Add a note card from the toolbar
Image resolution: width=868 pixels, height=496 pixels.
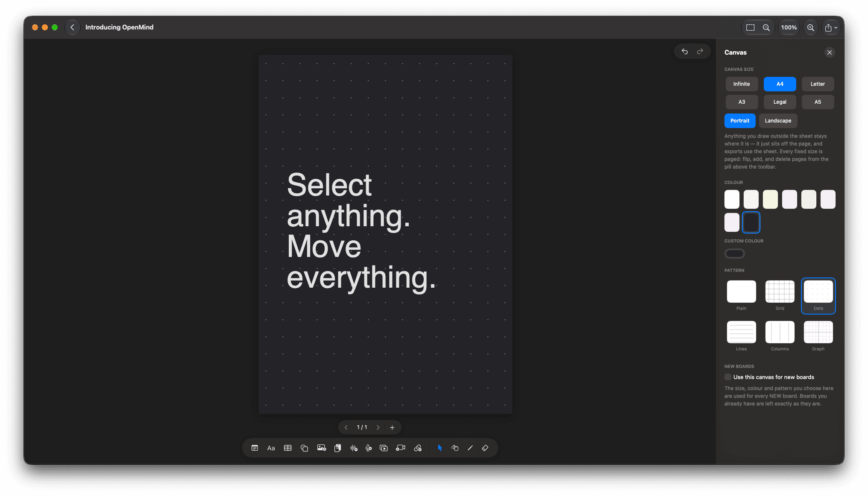[255, 448]
